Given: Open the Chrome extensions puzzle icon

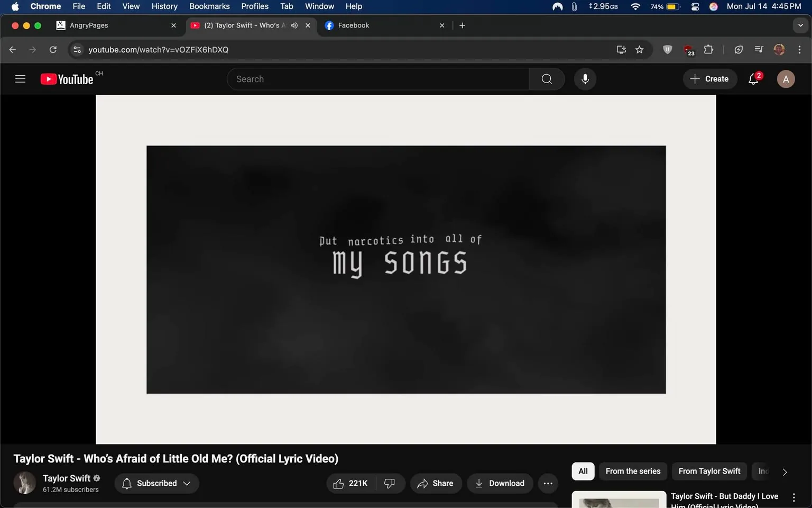Looking at the screenshot, I should pos(708,49).
